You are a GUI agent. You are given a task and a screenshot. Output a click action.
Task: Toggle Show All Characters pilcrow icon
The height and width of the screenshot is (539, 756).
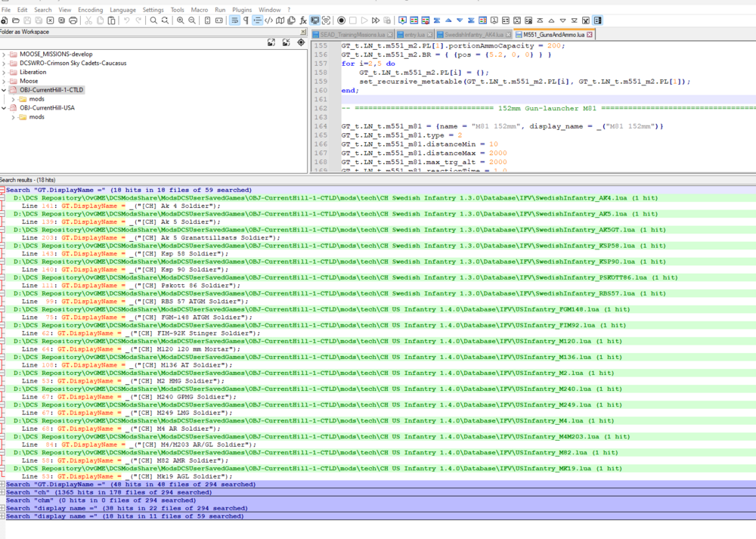(x=246, y=20)
